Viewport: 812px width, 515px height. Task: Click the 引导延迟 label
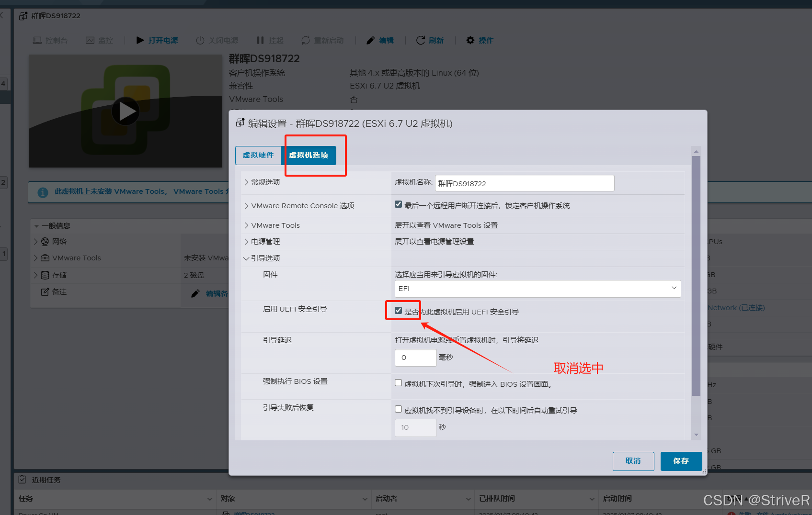pos(277,340)
